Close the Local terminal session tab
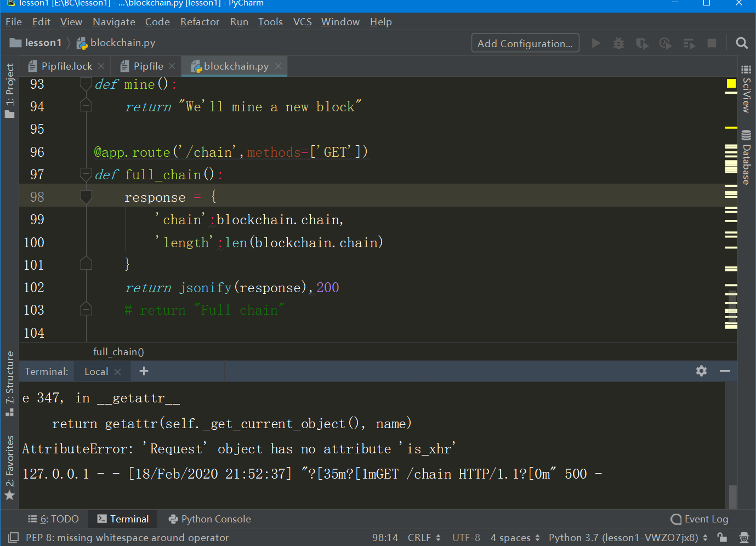 coord(117,372)
